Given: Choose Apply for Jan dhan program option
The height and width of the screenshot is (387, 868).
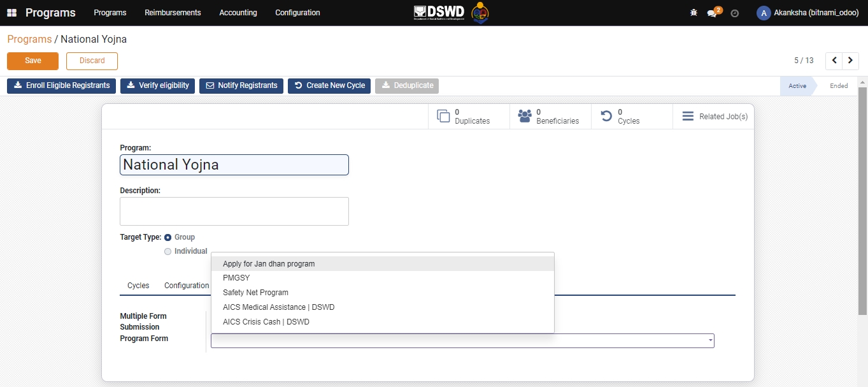Looking at the screenshot, I should click(x=269, y=264).
